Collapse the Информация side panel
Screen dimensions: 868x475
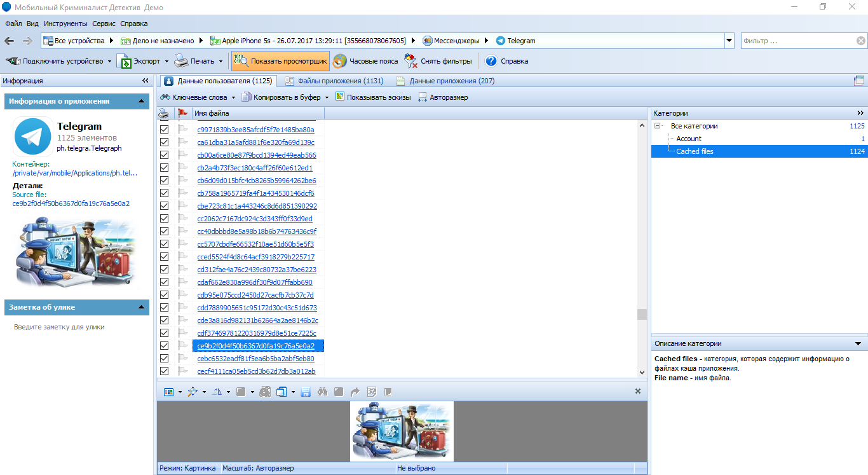tap(146, 81)
